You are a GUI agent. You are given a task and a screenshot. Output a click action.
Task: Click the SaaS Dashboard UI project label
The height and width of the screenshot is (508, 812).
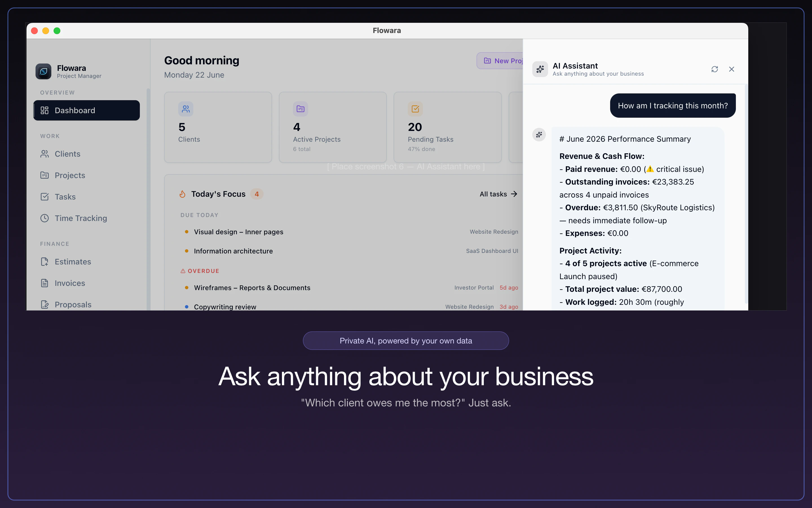pyautogui.click(x=492, y=251)
